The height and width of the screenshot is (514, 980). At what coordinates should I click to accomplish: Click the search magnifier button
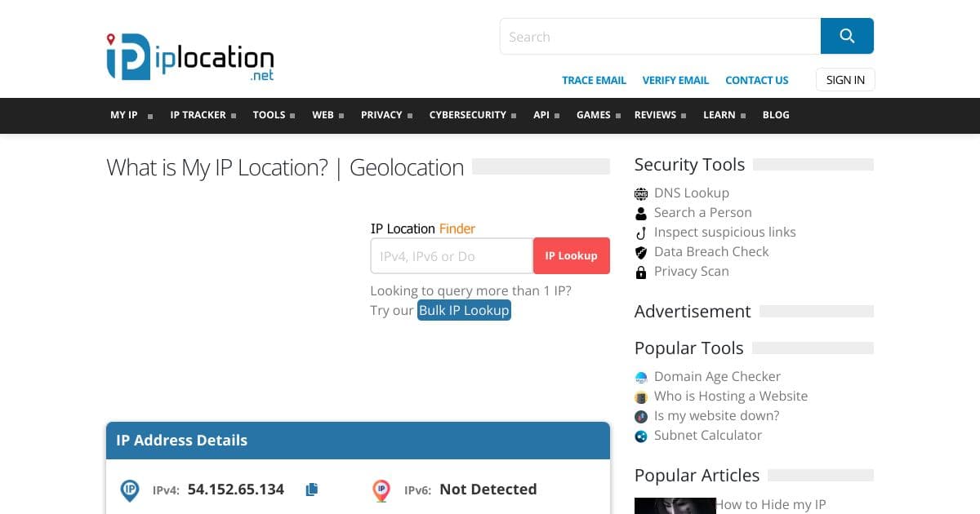click(x=847, y=36)
